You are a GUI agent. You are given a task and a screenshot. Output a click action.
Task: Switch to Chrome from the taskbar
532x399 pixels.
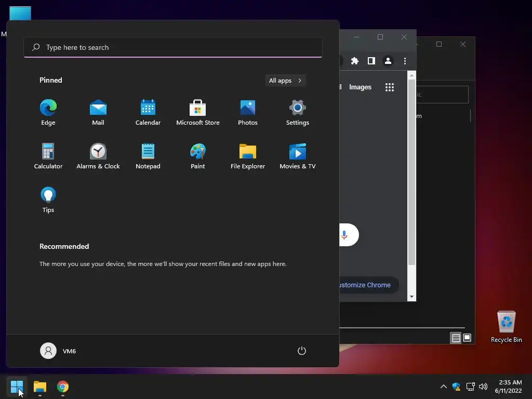63,387
